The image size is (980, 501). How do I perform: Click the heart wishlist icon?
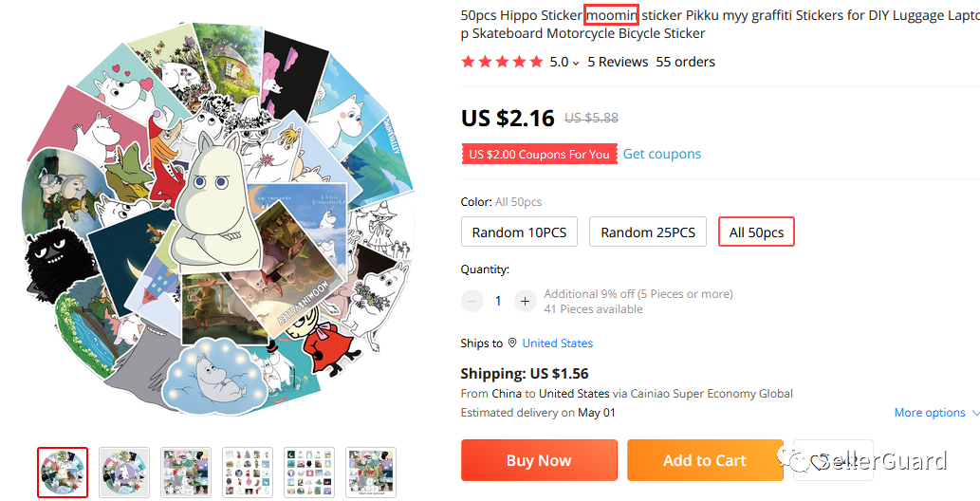(818, 461)
